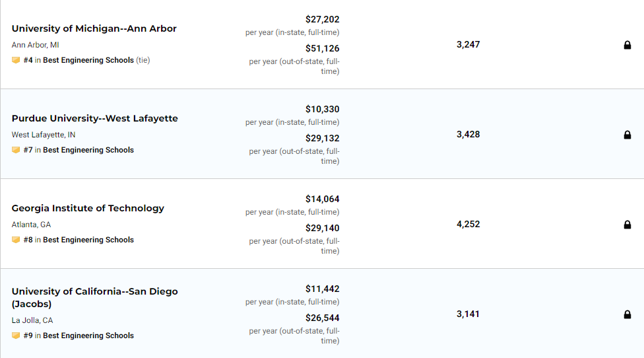Click the ranking badge icon beside #7 ranking
Screen dimensions: 644x358
16,150
